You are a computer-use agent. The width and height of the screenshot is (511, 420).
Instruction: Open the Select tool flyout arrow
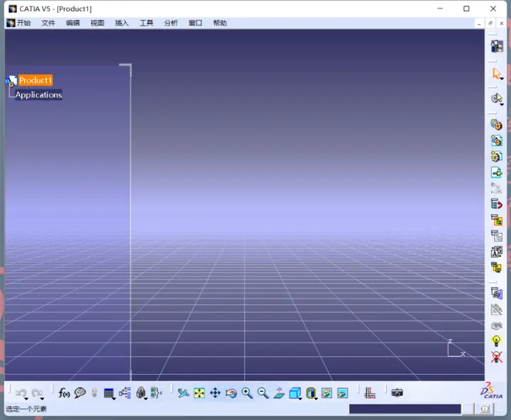502,79
